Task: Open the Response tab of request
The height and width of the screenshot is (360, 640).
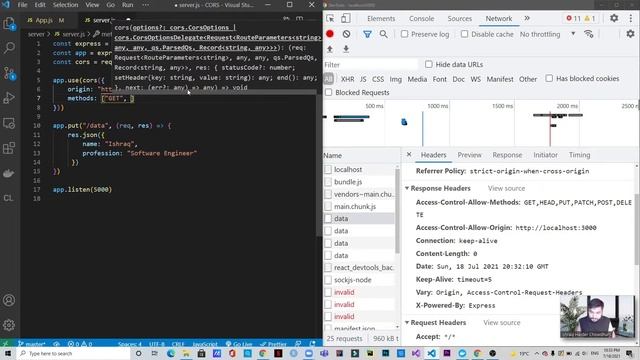Action: [507, 155]
